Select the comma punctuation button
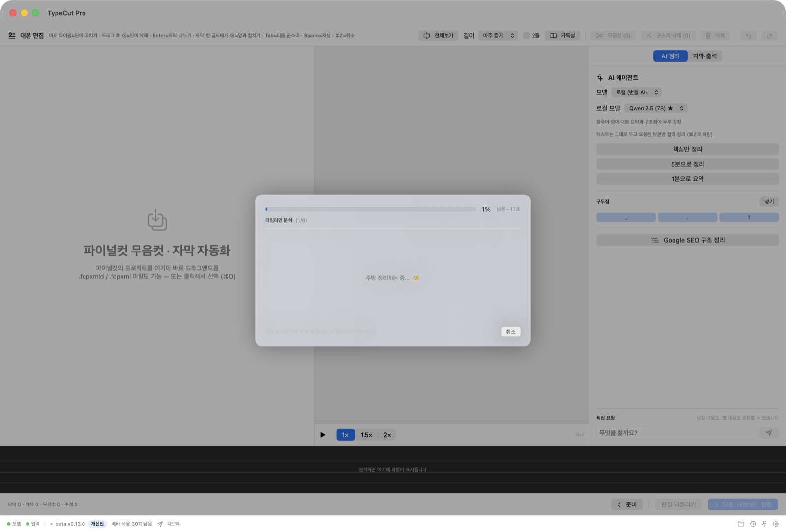 pyautogui.click(x=626, y=217)
